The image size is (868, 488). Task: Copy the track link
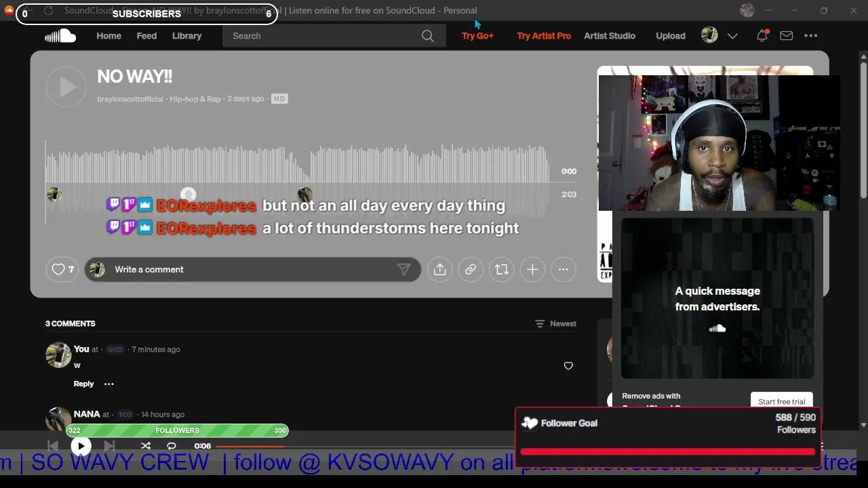[x=471, y=269]
